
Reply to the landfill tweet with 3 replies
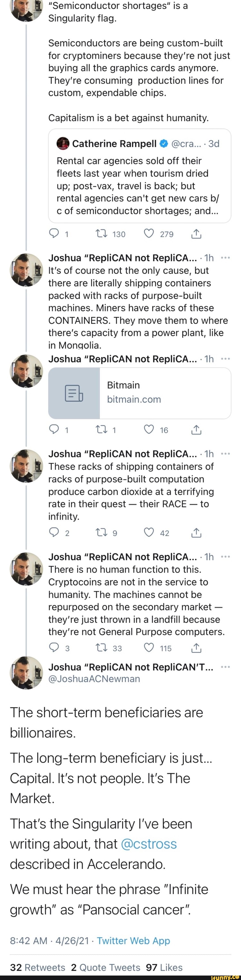click(x=54, y=648)
